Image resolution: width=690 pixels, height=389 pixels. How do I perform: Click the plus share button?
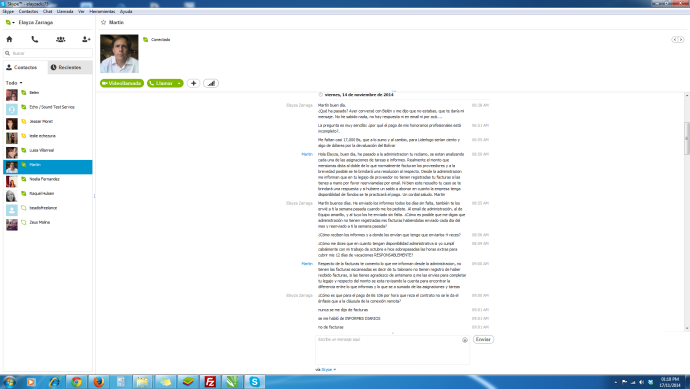[x=194, y=83]
